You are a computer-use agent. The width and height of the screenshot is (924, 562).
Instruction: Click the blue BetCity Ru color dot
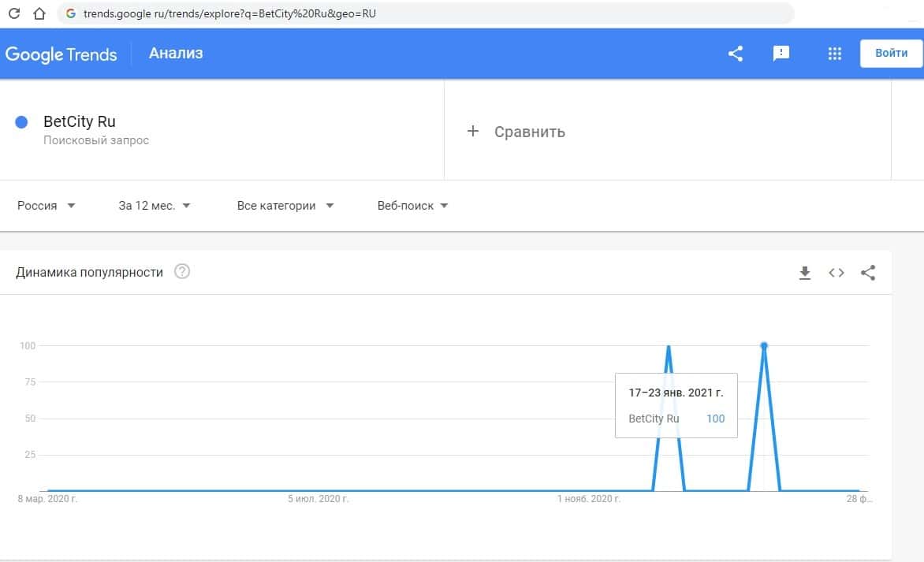pos(22,122)
